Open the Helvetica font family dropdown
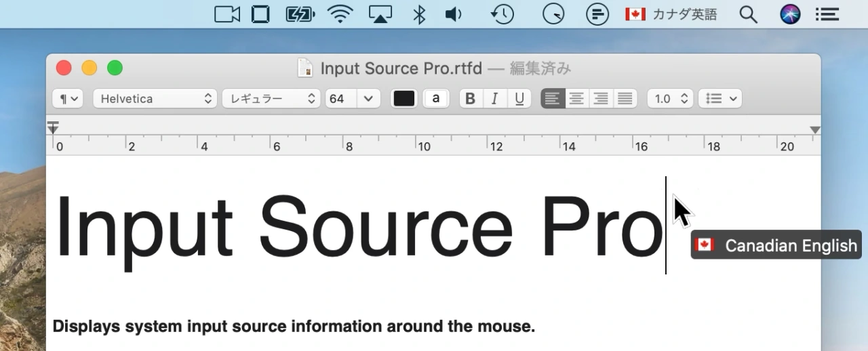Viewport: 868px width, 351px height. click(x=155, y=99)
